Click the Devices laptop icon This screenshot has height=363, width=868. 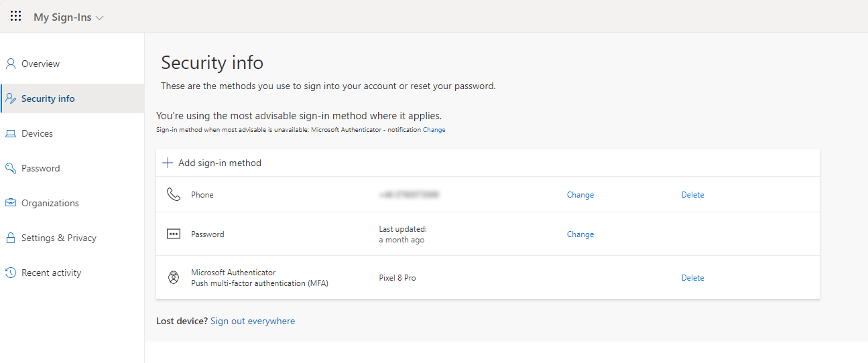click(11, 134)
